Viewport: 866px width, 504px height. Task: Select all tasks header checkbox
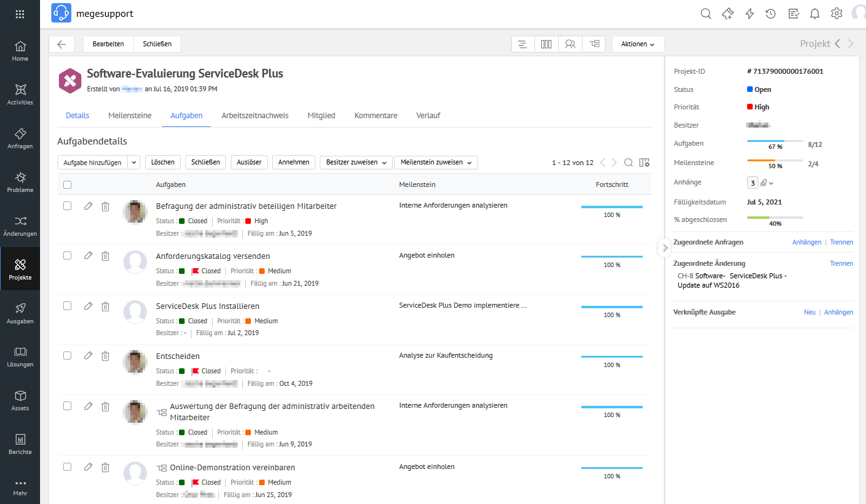(68, 184)
